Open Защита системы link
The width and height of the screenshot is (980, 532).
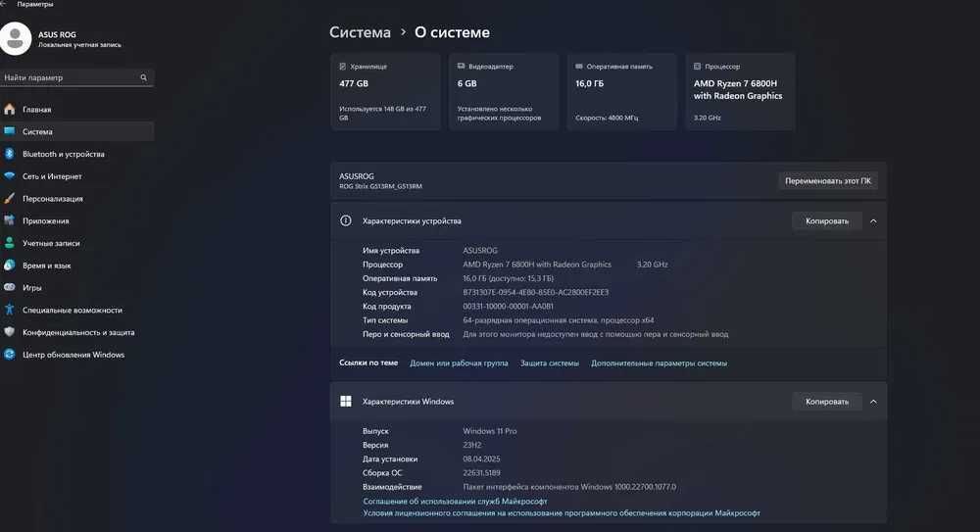coord(550,363)
